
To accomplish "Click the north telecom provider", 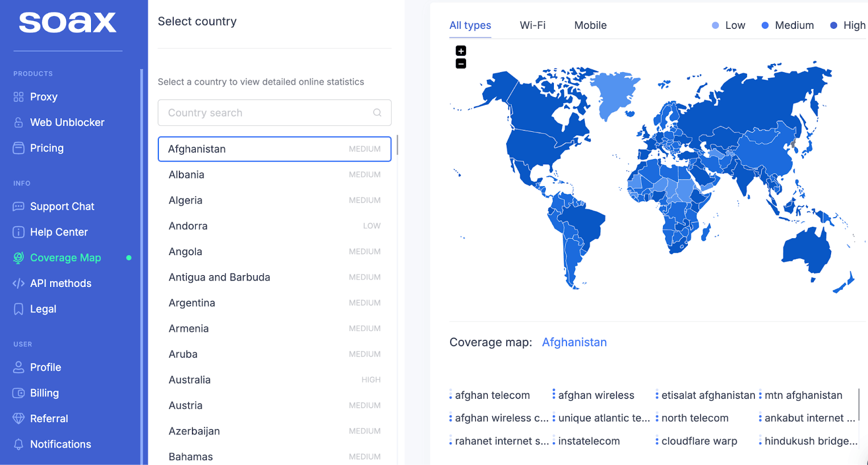I will (x=695, y=418).
